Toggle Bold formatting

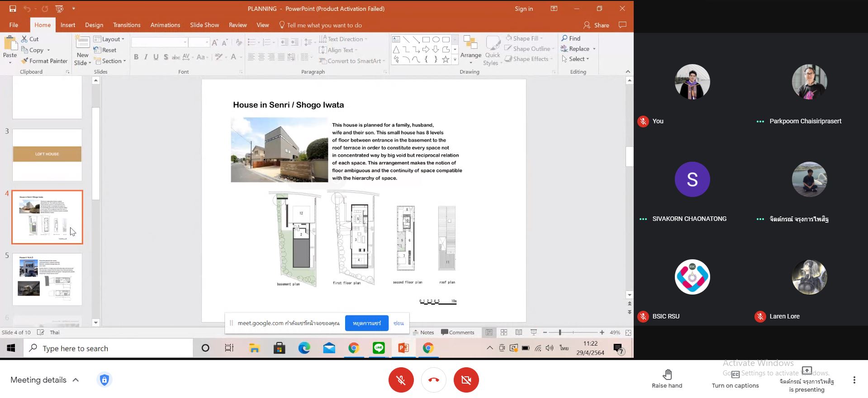(136, 57)
